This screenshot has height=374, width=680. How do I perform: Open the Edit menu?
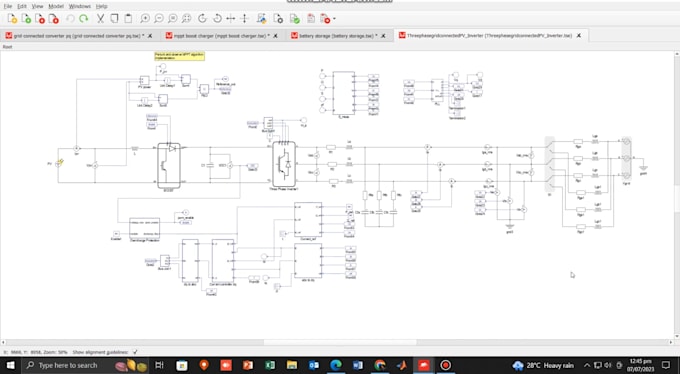[x=22, y=6]
